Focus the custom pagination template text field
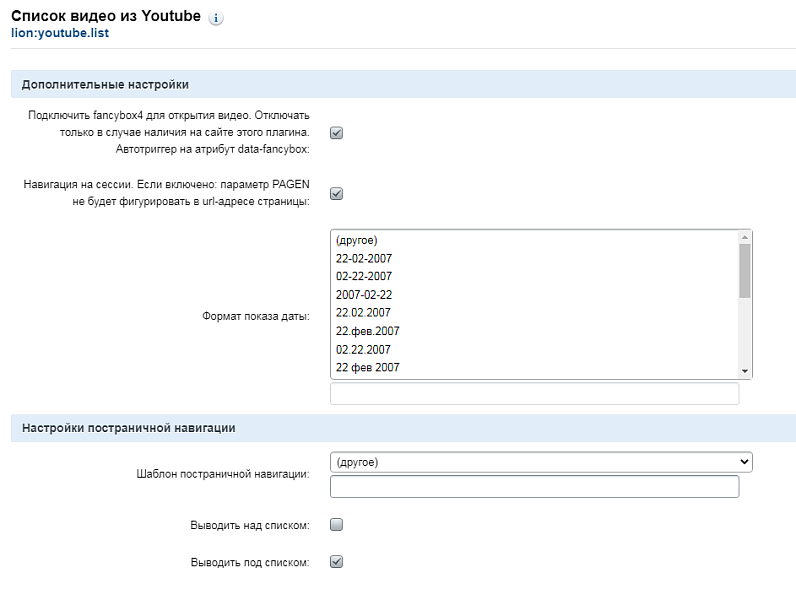Viewport: 796px width, 600px height. coord(534,487)
